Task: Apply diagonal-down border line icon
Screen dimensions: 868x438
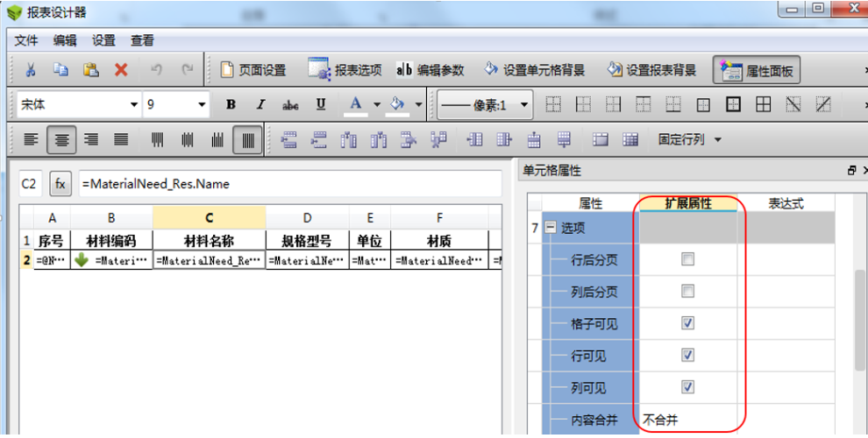Action: [x=793, y=104]
